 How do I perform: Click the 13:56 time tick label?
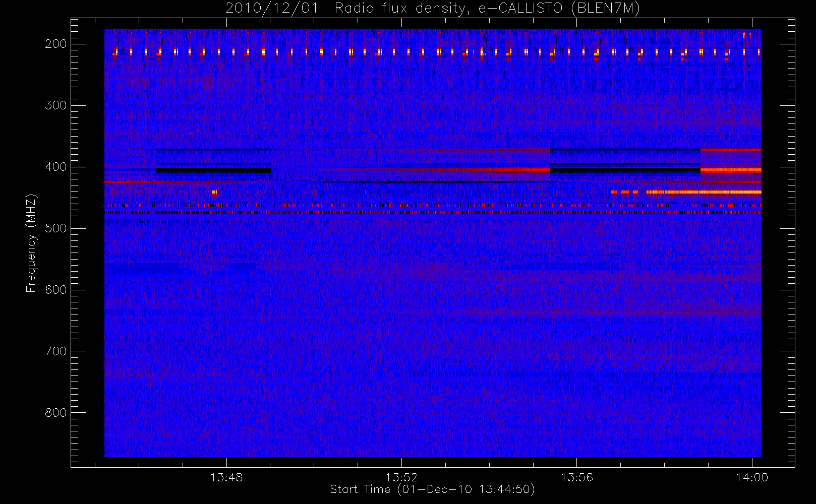pyautogui.click(x=577, y=477)
